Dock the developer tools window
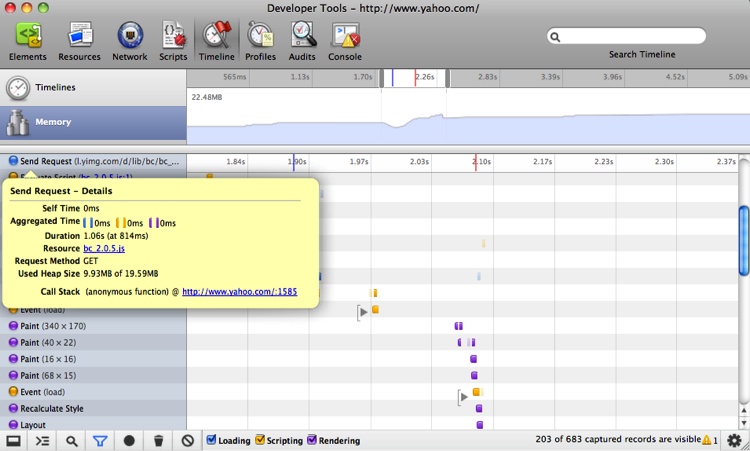Screen dimensions: 750x451 click(13, 440)
